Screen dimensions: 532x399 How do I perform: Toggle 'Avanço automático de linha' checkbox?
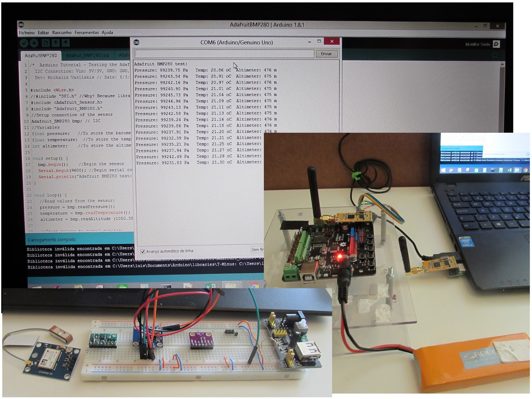click(143, 251)
